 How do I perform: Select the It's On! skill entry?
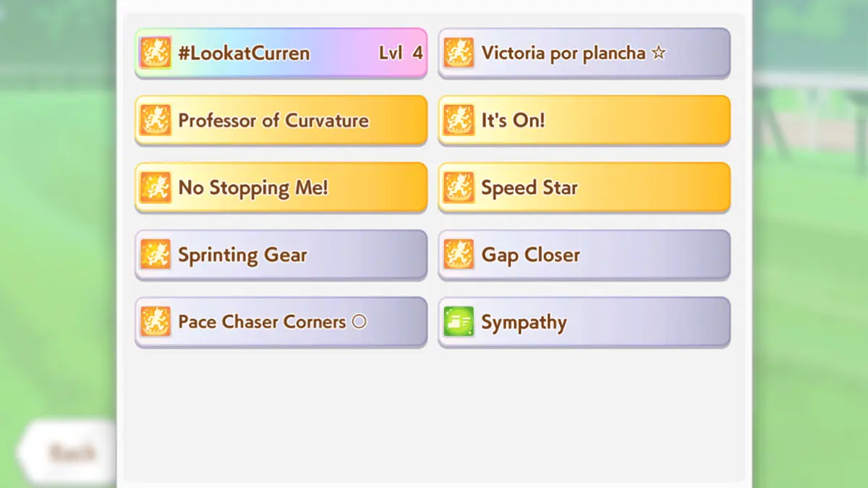[x=584, y=120]
